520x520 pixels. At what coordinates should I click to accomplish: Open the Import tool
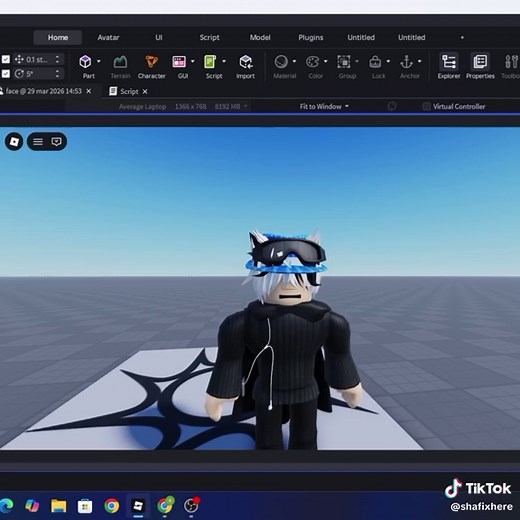click(x=245, y=67)
